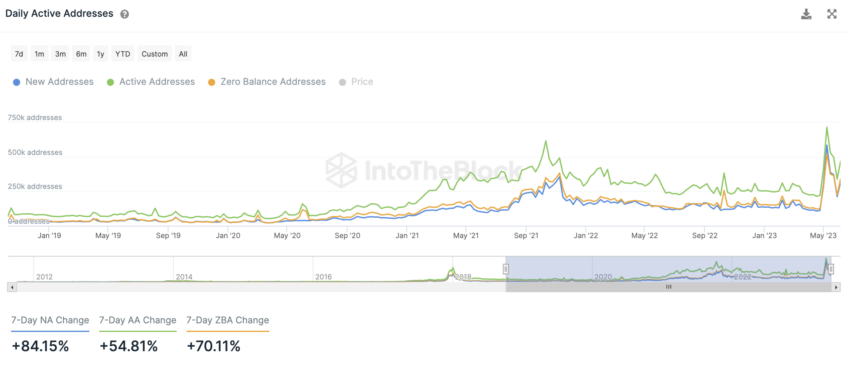Toggle the New Addresses series
Image resolution: width=850 pixels, height=368 pixels.
pos(53,82)
